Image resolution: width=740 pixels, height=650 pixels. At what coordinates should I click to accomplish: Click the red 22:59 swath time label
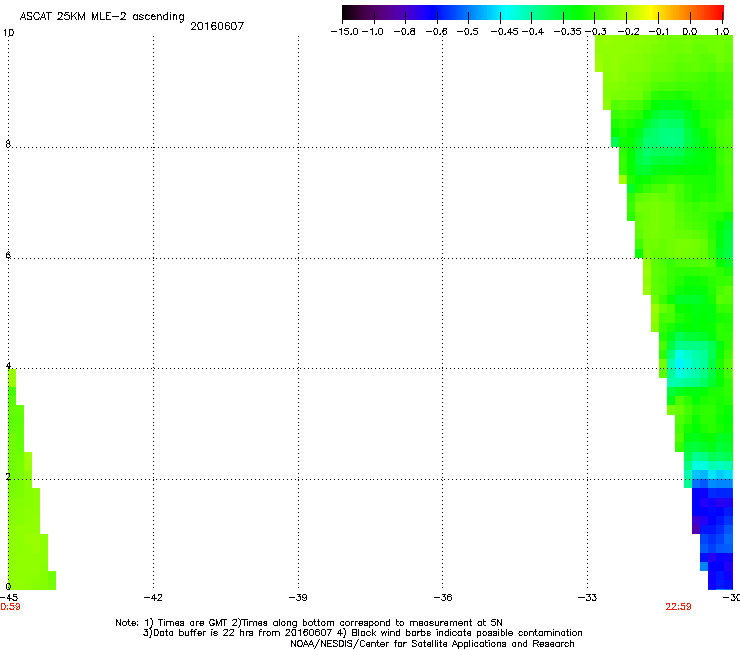pos(678,607)
